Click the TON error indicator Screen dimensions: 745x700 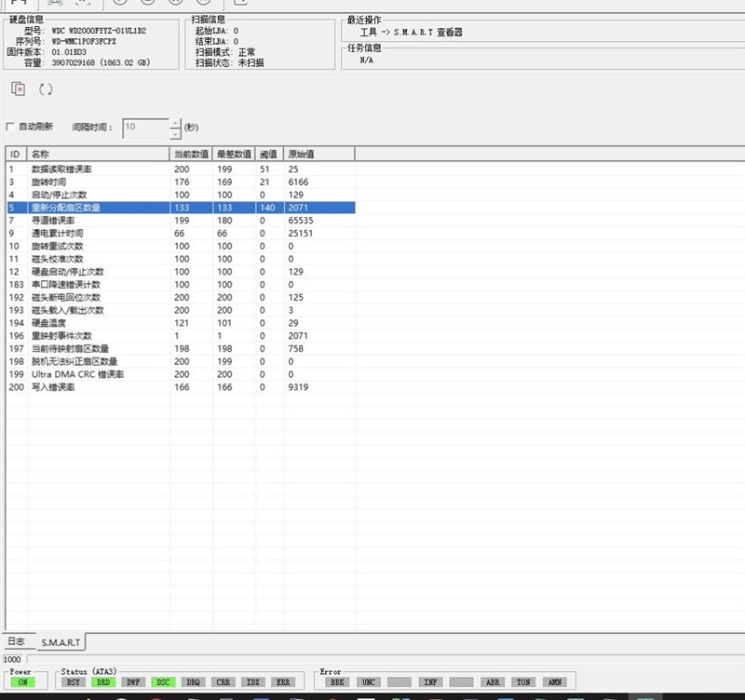pyautogui.click(x=523, y=682)
